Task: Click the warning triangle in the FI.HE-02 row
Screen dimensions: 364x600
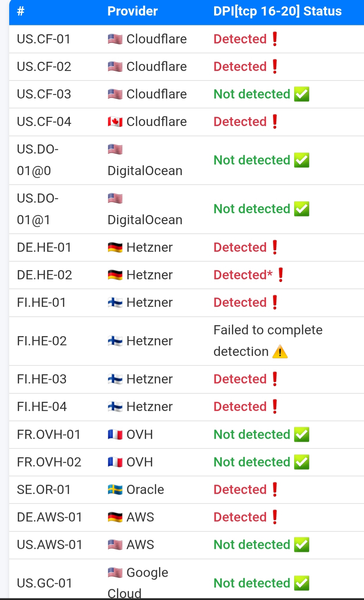Action: coord(280,352)
